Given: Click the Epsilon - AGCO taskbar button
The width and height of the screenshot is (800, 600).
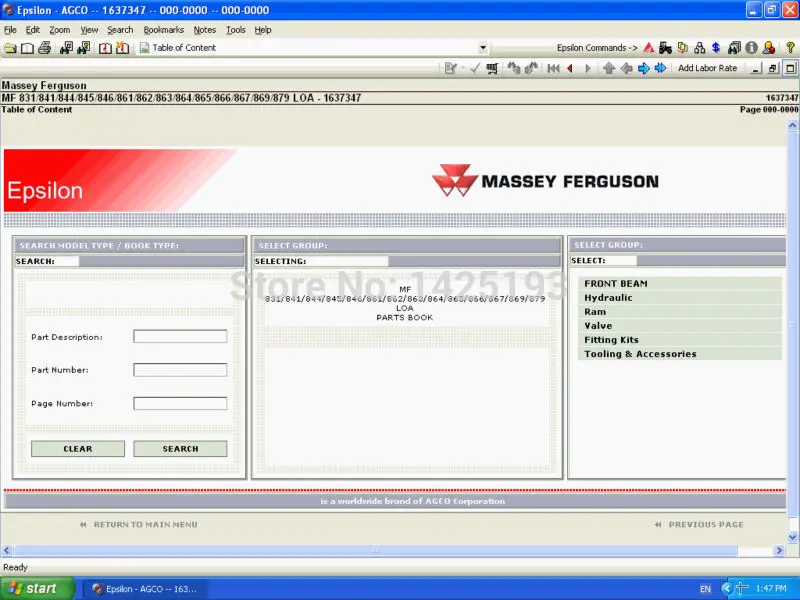Looking at the screenshot, I should point(145,589).
